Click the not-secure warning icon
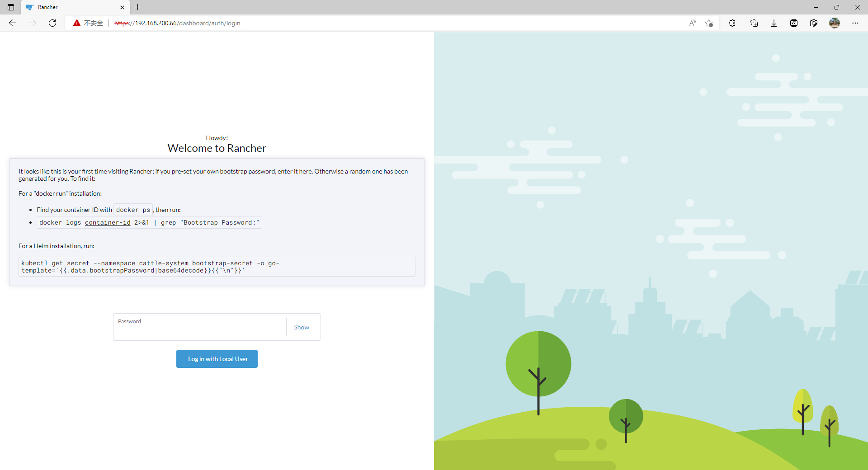 pos(77,23)
